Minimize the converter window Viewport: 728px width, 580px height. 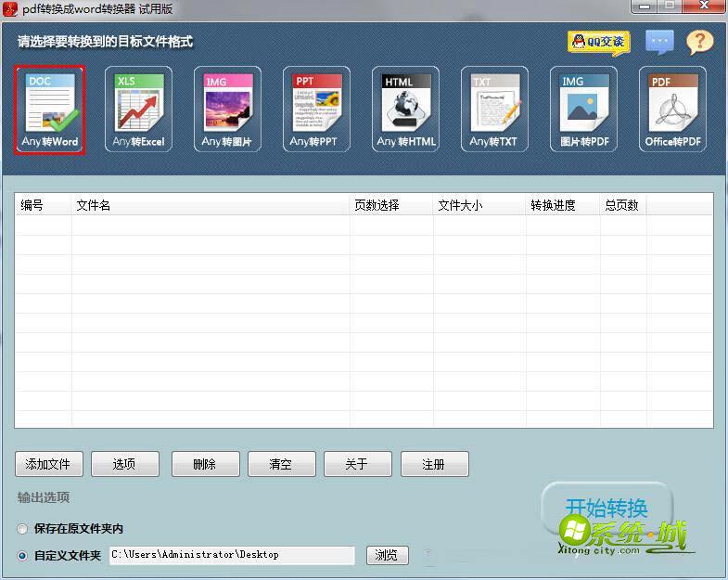click(645, 6)
